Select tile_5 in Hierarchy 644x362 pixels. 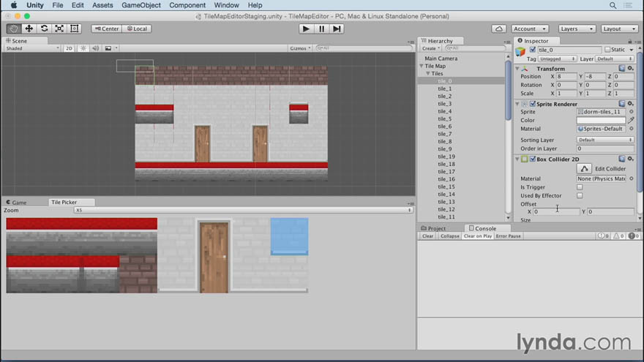tap(444, 119)
